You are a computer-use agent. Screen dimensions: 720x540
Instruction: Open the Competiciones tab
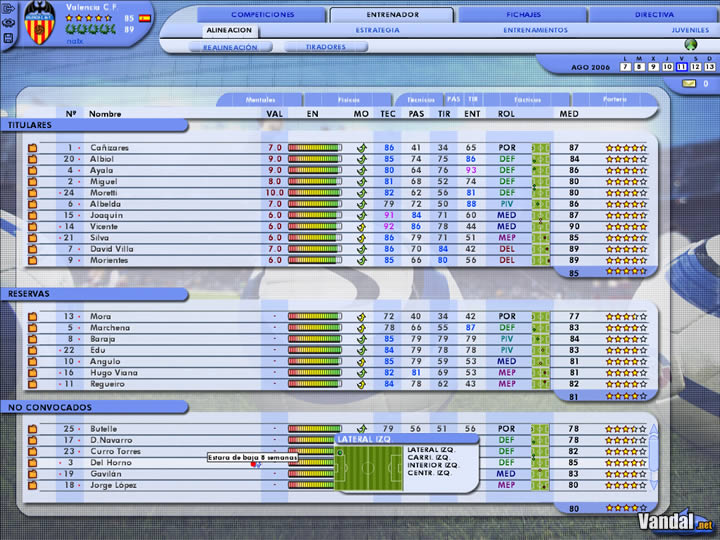(262, 15)
